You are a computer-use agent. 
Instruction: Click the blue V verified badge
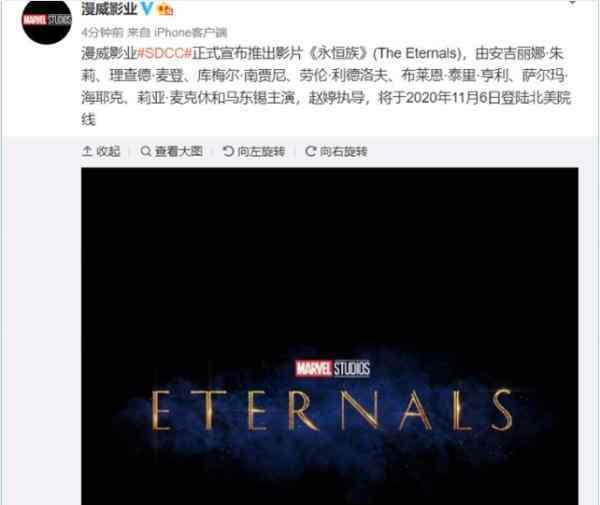(x=147, y=8)
